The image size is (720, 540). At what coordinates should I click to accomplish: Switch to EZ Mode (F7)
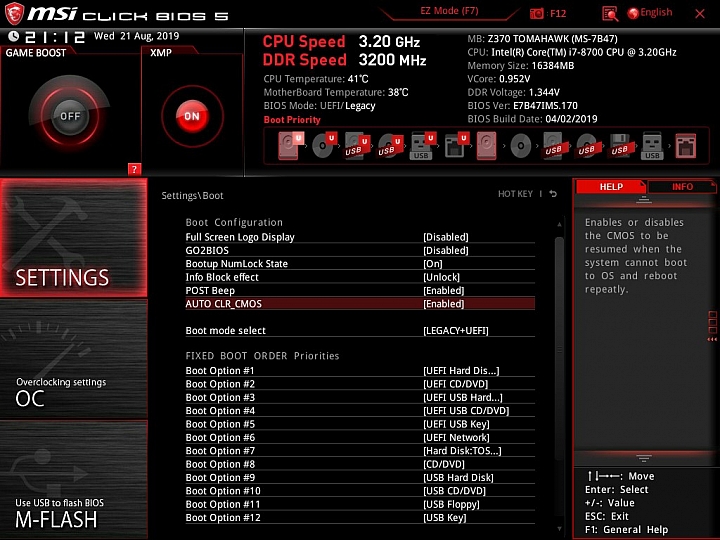450,11
